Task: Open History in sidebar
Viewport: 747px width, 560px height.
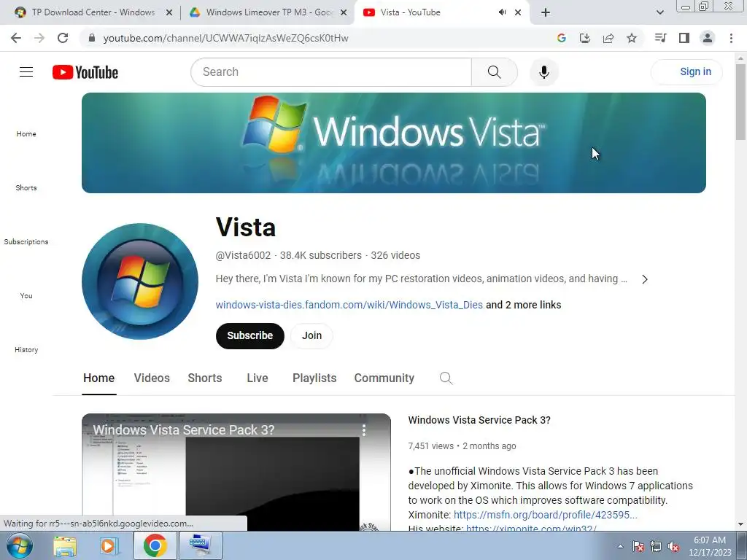Action: [x=26, y=349]
